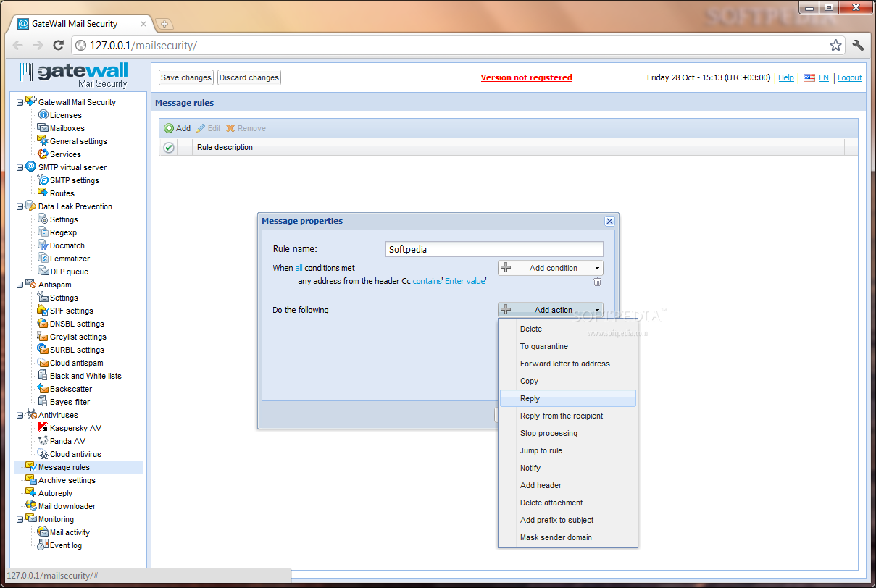Choose Delete action from menu
The image size is (876, 588).
[567, 329]
